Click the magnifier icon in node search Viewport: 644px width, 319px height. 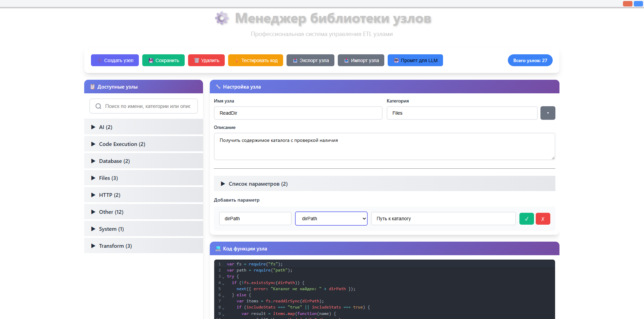98,106
